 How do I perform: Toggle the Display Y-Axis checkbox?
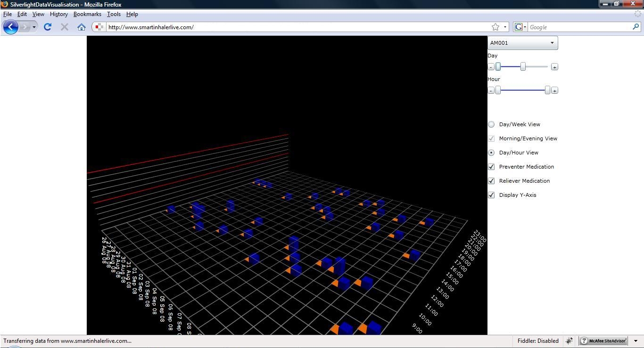(x=491, y=195)
